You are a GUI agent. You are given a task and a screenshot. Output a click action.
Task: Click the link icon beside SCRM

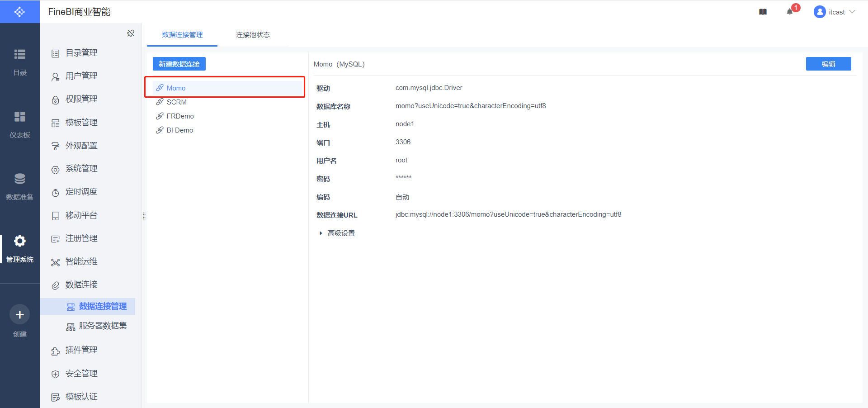tap(160, 102)
